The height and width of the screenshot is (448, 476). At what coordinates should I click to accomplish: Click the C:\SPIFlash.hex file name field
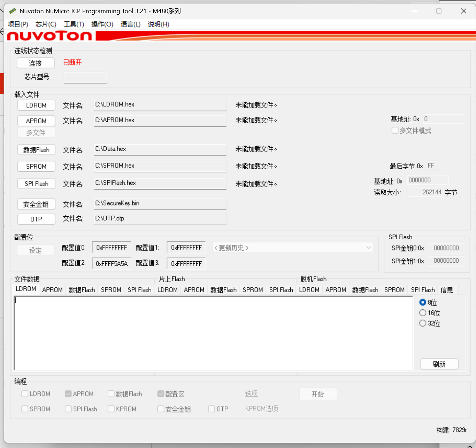[x=160, y=183]
